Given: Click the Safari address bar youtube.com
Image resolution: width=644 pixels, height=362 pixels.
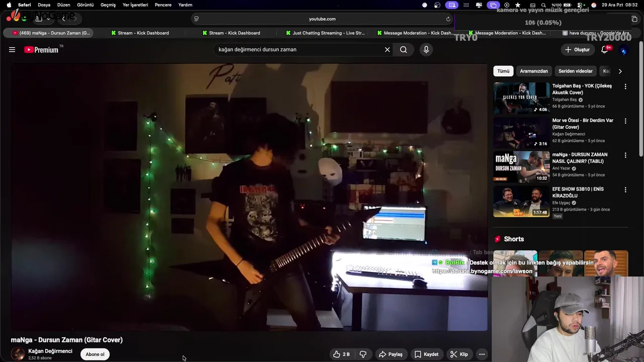Looking at the screenshot, I should click(322, 19).
